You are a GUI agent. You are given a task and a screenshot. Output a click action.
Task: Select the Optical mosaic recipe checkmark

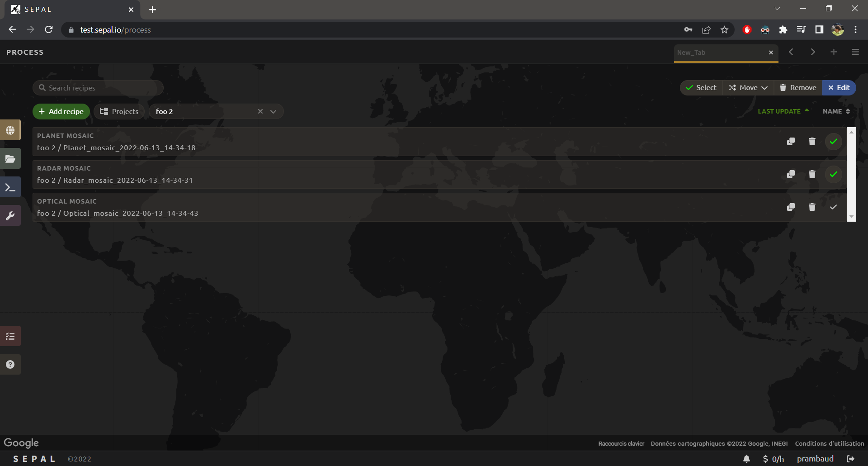[833, 207]
